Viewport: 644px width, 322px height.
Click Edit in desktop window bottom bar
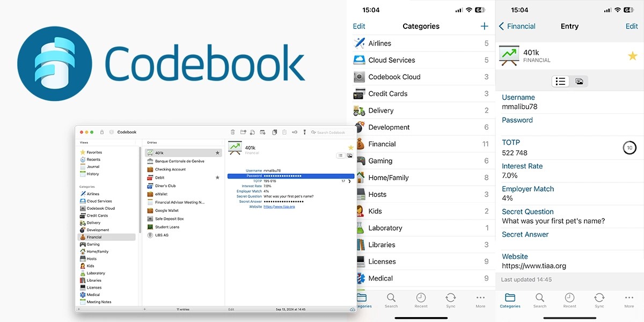coord(231,310)
